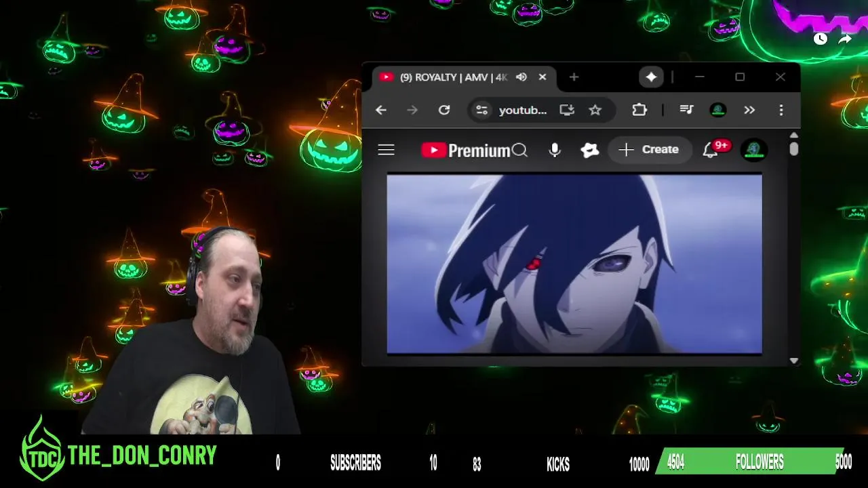Minimize the Chrome window

700,77
